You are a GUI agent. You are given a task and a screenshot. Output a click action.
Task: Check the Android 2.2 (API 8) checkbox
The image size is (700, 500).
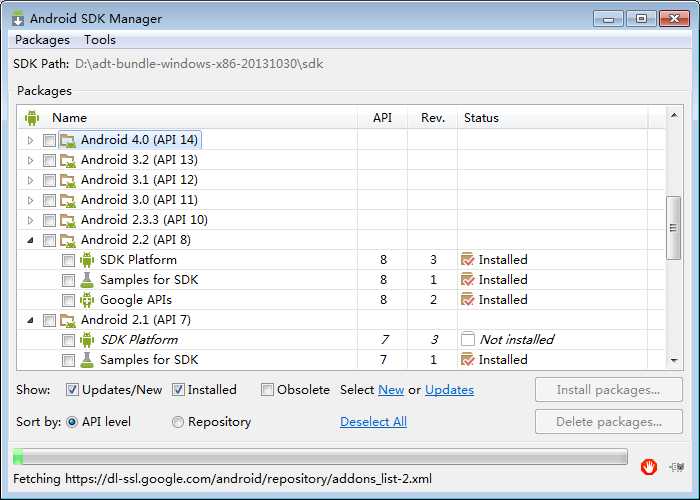coord(49,241)
